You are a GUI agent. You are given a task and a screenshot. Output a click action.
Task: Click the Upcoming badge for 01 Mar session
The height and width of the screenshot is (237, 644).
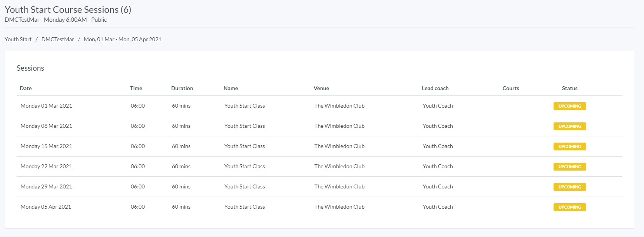pyautogui.click(x=569, y=106)
